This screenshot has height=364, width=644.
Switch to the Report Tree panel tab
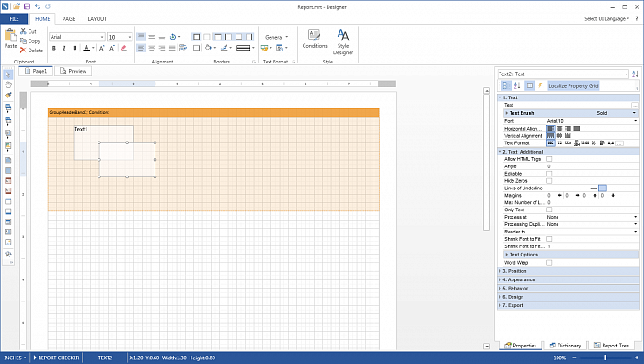(611, 346)
